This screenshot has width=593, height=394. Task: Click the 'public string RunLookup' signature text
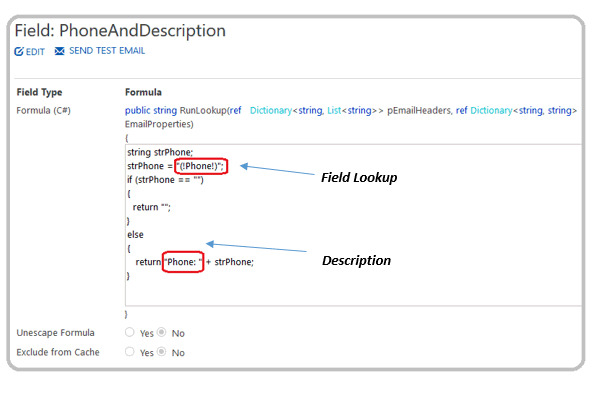(x=176, y=110)
